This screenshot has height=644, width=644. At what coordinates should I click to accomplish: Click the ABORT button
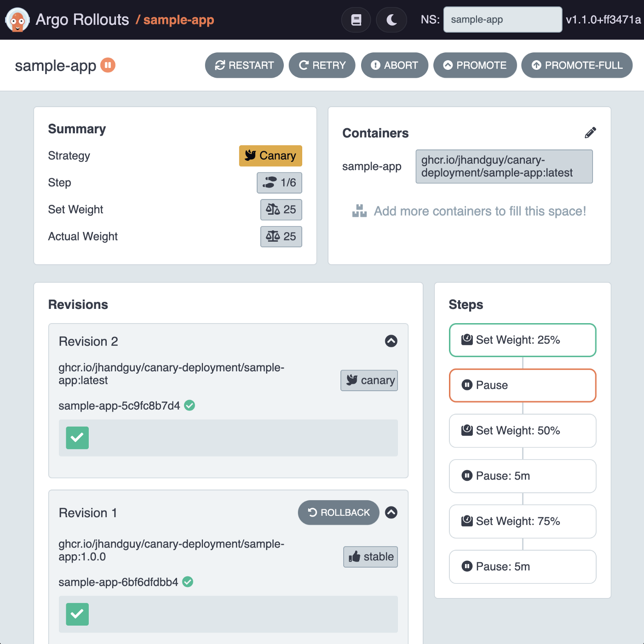coord(395,65)
